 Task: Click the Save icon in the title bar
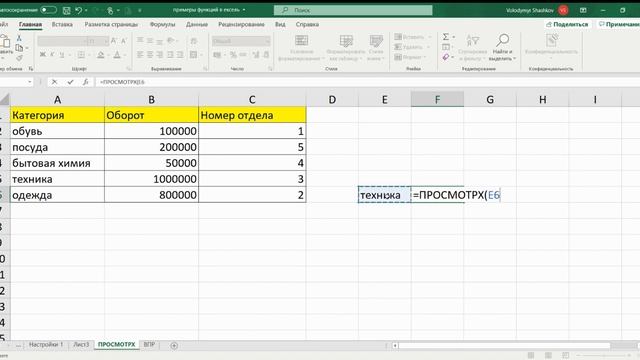[x=66, y=10]
